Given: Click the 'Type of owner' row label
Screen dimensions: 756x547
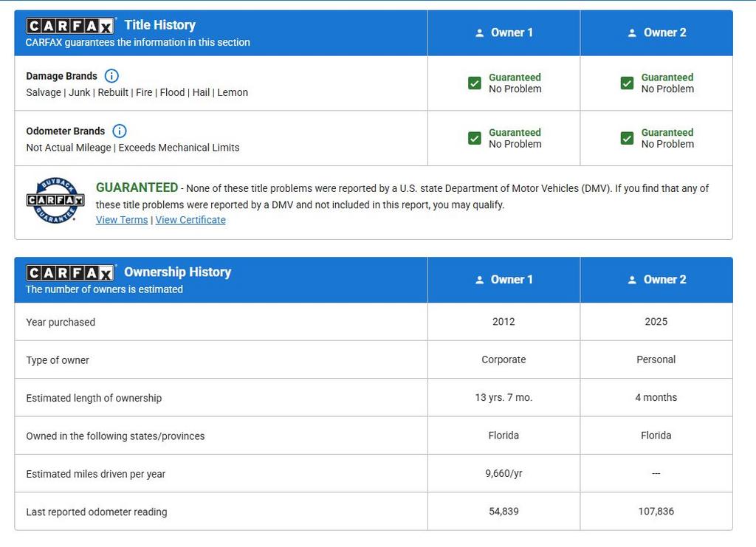Looking at the screenshot, I should click(x=58, y=360).
